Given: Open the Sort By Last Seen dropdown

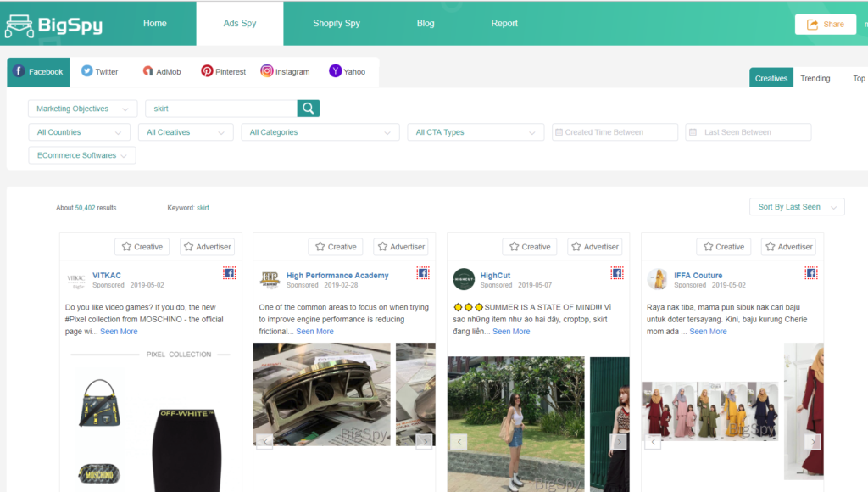Looking at the screenshot, I should pos(797,207).
